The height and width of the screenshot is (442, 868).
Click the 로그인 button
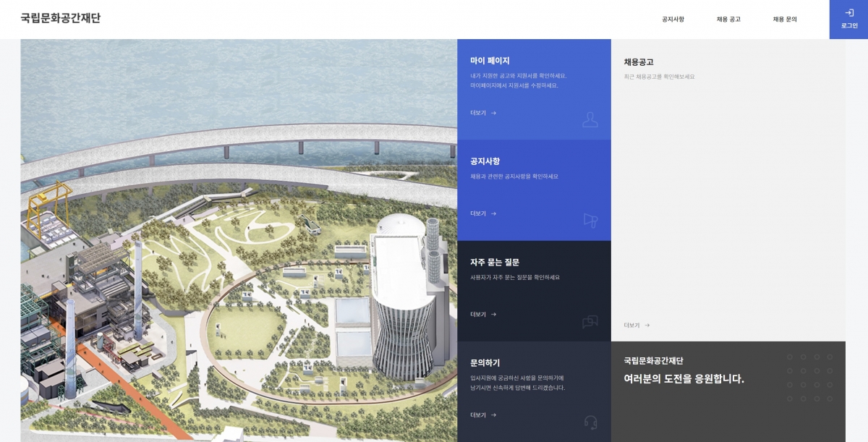tap(849, 20)
